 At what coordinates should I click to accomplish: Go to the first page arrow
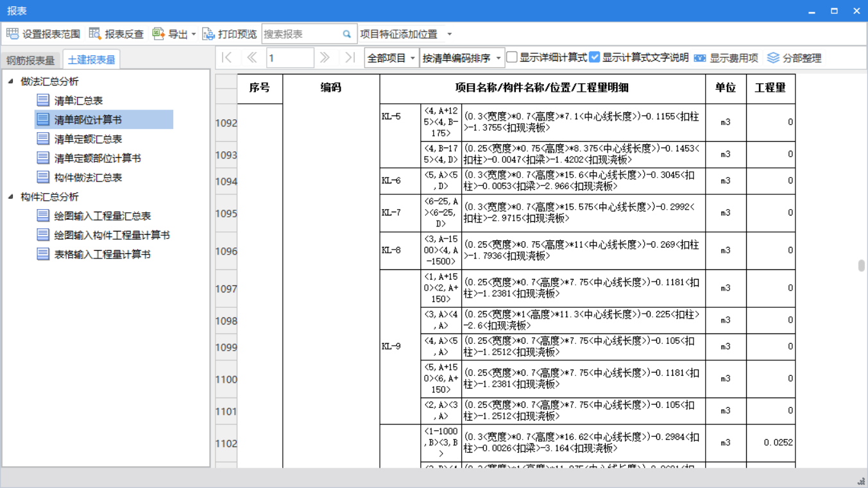point(227,58)
